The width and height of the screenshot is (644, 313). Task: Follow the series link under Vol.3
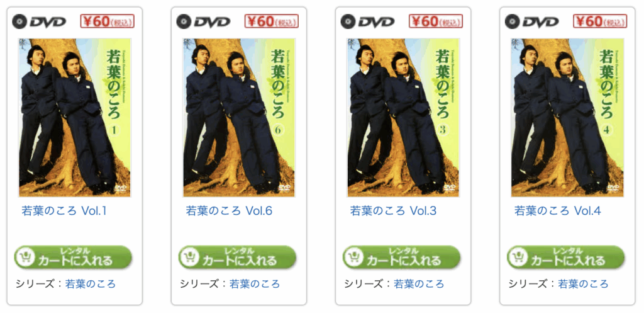pyautogui.click(x=419, y=284)
